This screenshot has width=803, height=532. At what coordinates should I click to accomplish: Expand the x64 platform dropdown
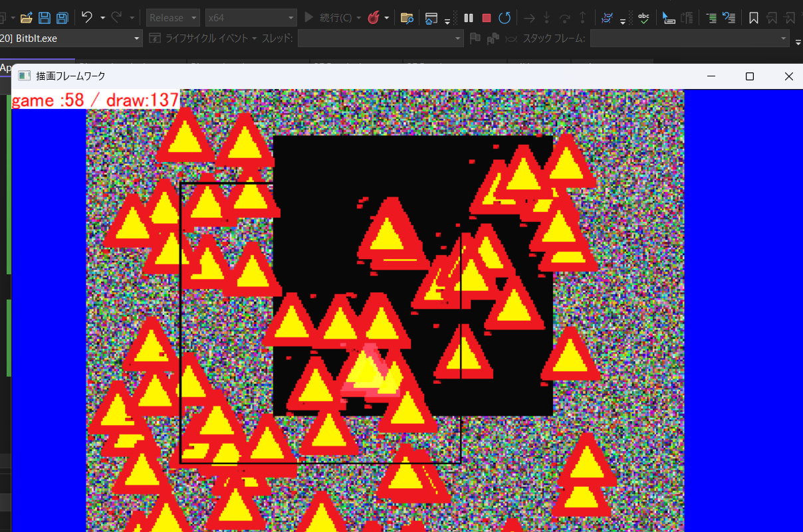pos(251,18)
